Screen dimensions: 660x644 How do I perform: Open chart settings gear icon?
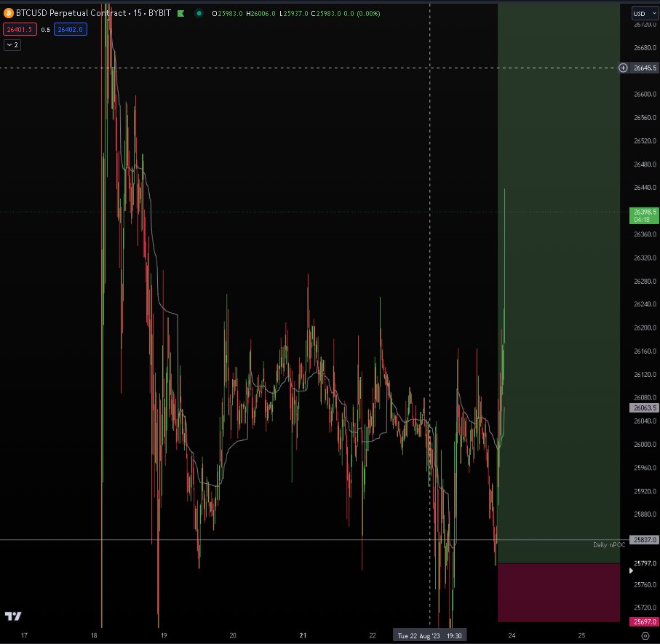pos(645,636)
